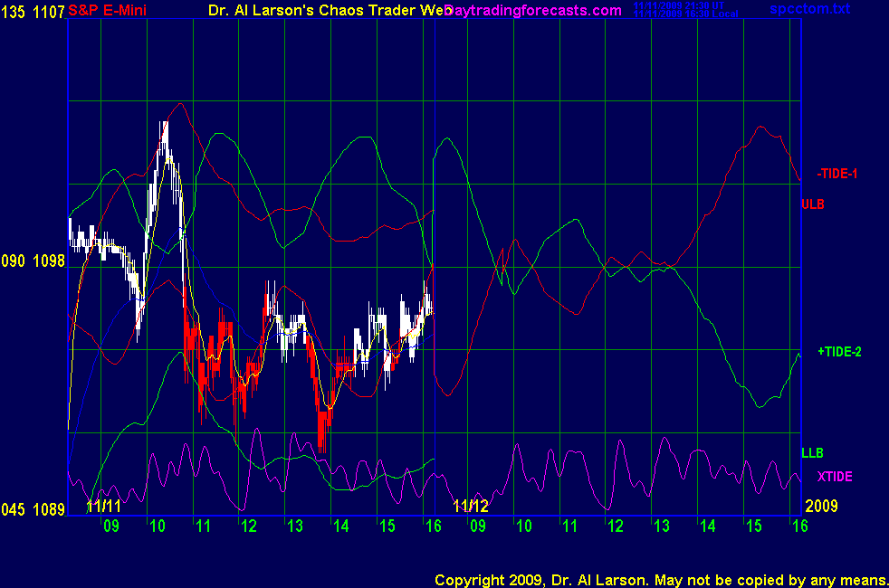
Task: Click the 045 1089 price axis label
Action: [x=33, y=510]
